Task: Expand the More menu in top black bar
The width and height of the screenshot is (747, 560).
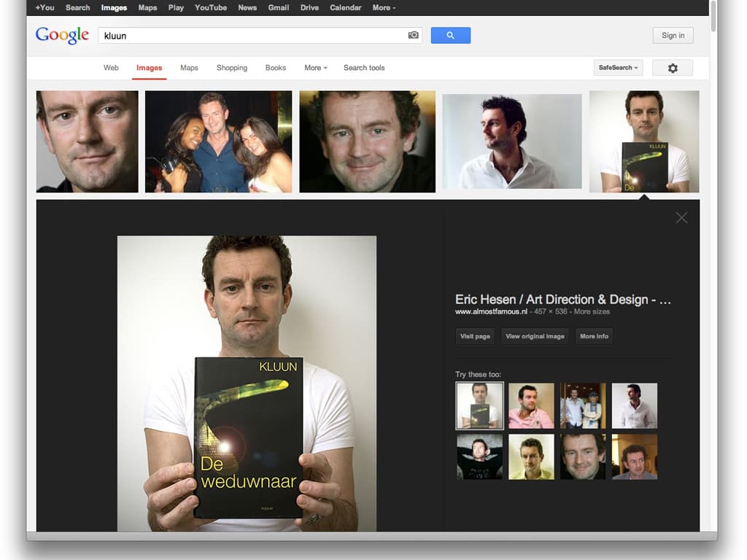Action: pyautogui.click(x=384, y=7)
